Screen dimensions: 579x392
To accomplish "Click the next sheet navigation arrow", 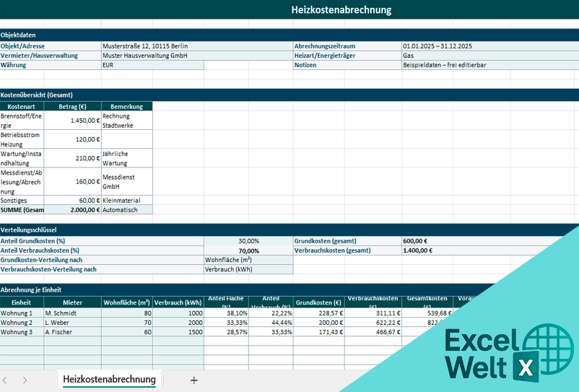I will (25, 380).
